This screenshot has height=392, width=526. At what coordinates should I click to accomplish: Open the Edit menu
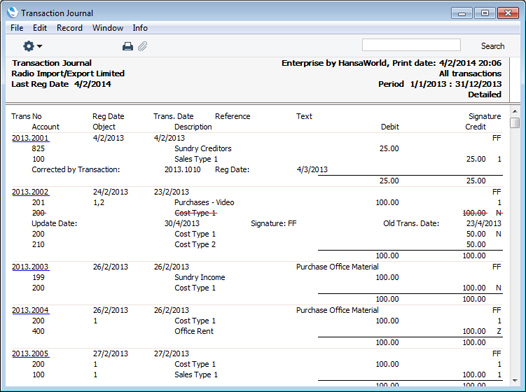(40, 28)
